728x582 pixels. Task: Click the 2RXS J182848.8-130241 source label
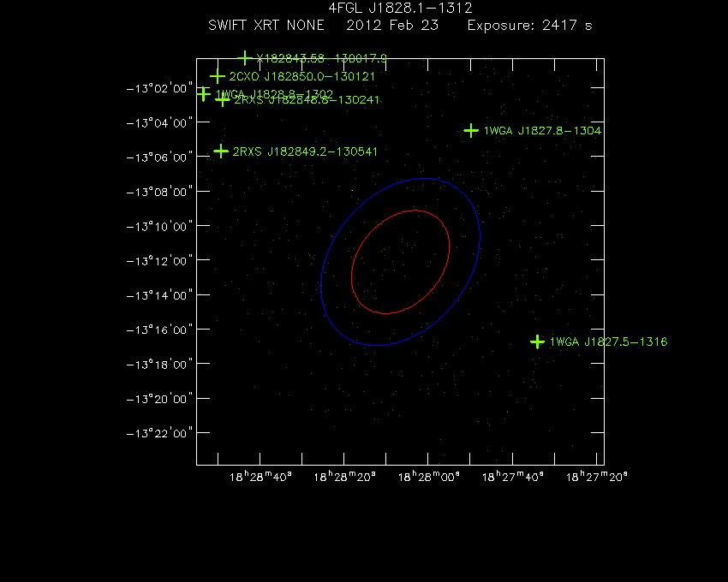click(x=307, y=100)
